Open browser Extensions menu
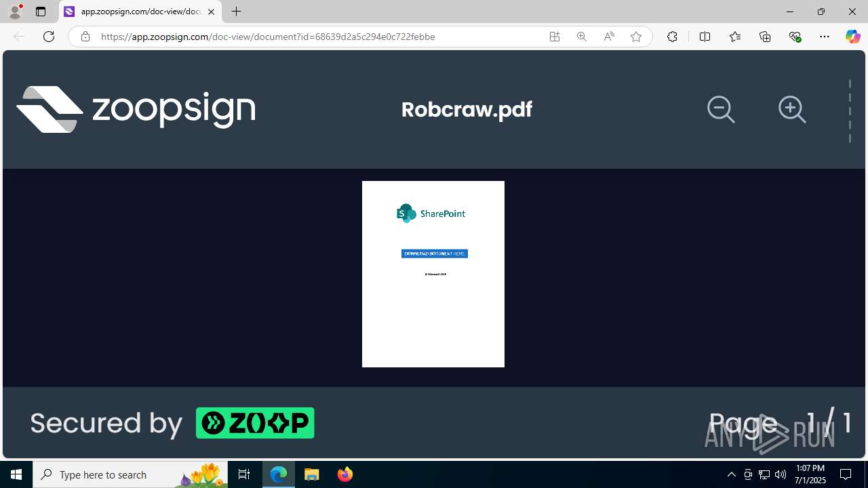 coord(672,37)
